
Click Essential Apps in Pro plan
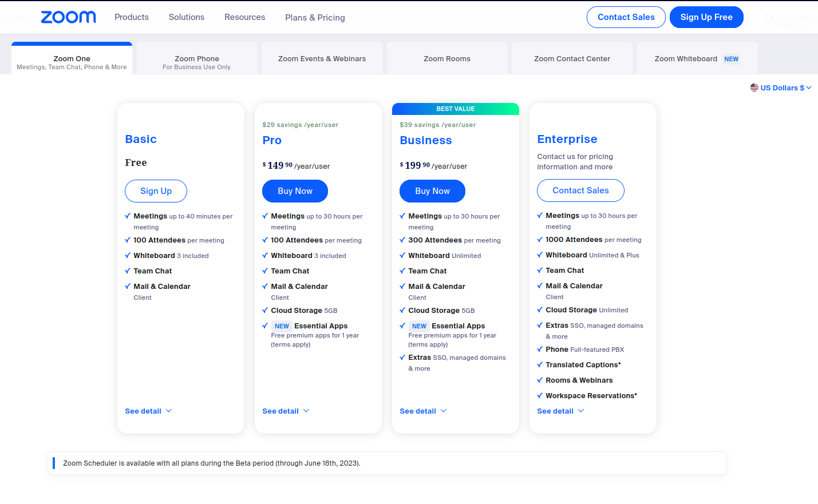(321, 326)
